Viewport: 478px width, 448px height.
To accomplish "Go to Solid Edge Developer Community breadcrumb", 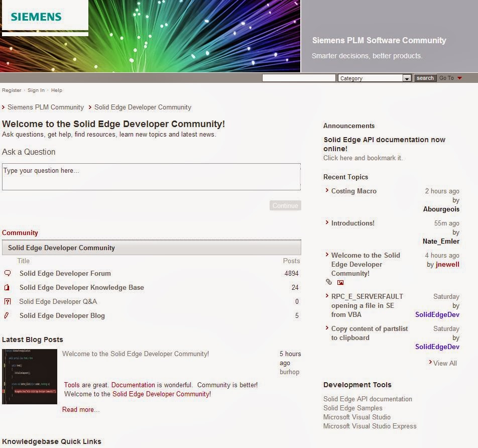I will coord(143,107).
